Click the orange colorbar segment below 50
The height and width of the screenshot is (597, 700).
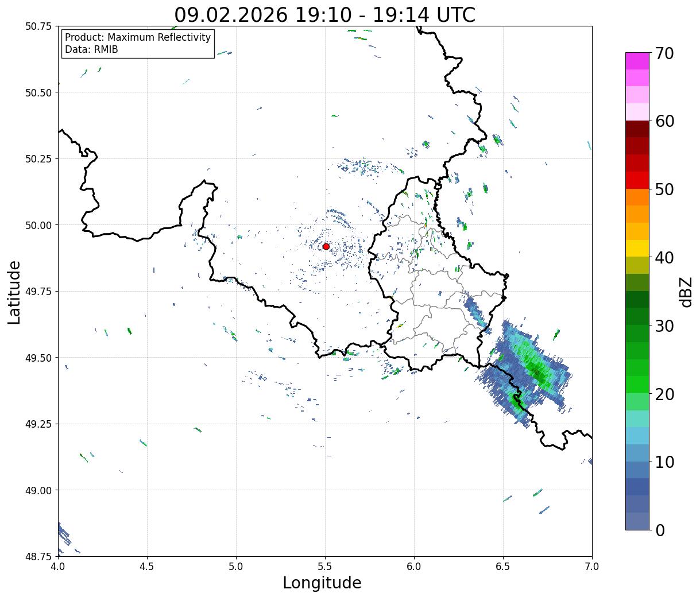tap(637, 197)
